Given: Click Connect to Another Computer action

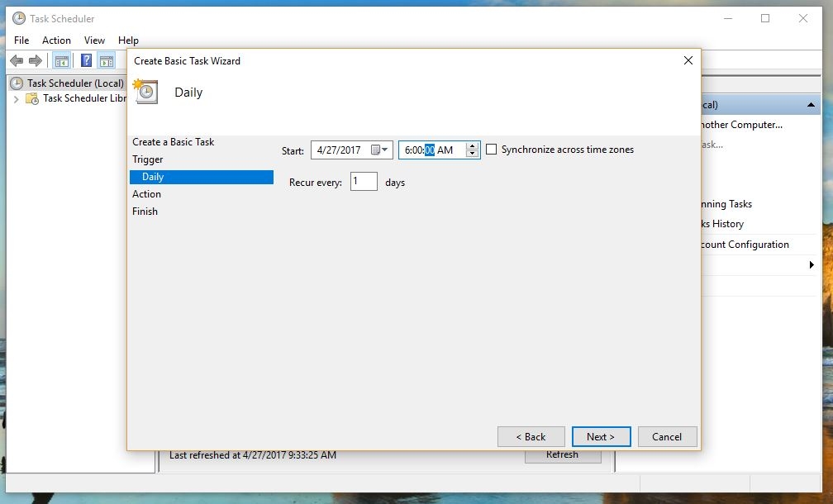Looking at the screenshot, I should 741,125.
